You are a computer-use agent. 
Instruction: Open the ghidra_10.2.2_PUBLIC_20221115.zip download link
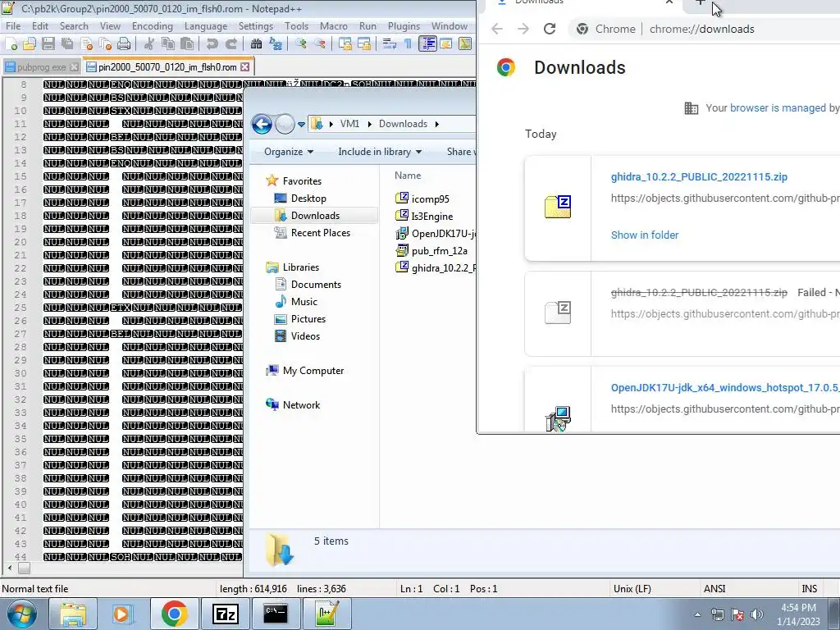point(699,177)
